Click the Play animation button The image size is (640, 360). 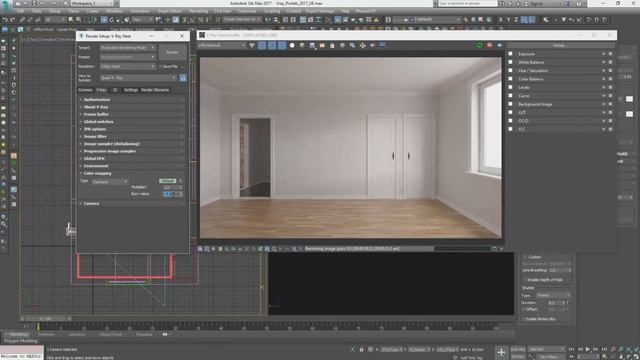tap(588, 349)
